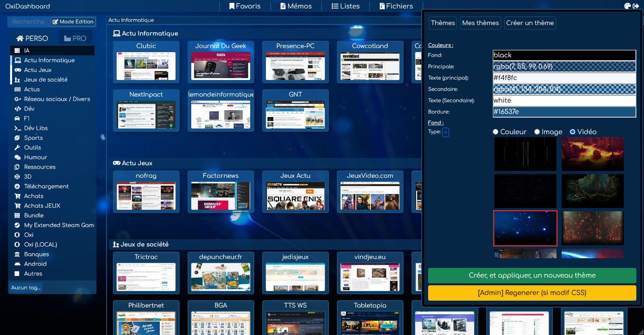Switch to the Thèmes tab
This screenshot has width=644, height=335.
[x=443, y=23]
